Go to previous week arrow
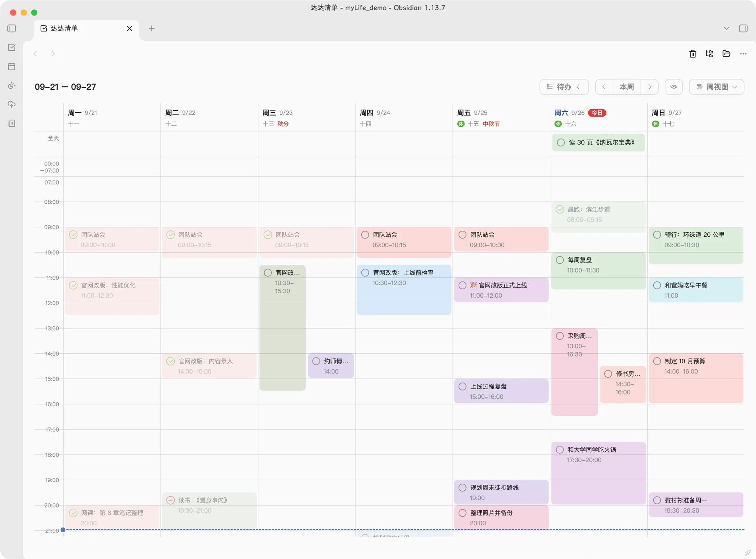Screen dimensions: 756x559 (604, 87)
